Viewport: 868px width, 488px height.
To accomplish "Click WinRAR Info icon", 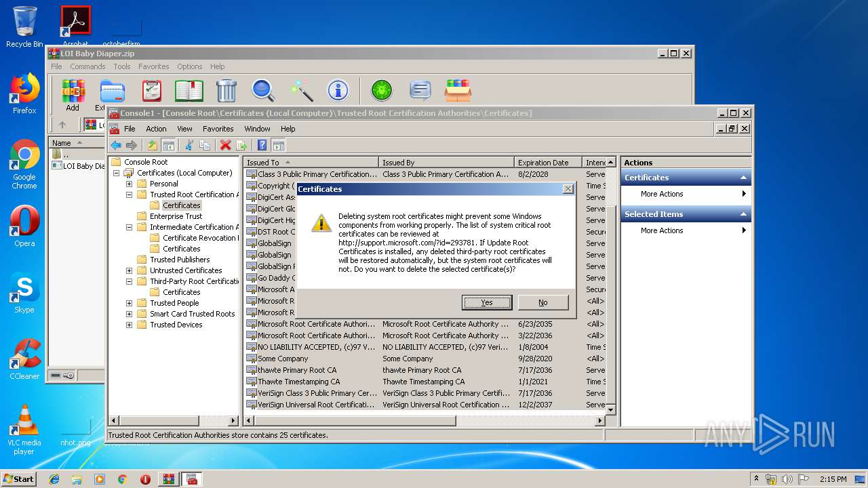I will [x=338, y=90].
